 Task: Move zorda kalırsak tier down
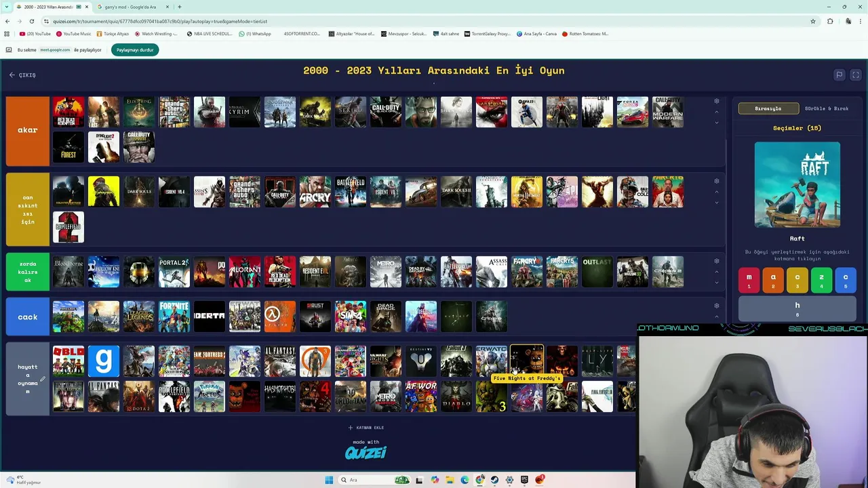point(717,283)
